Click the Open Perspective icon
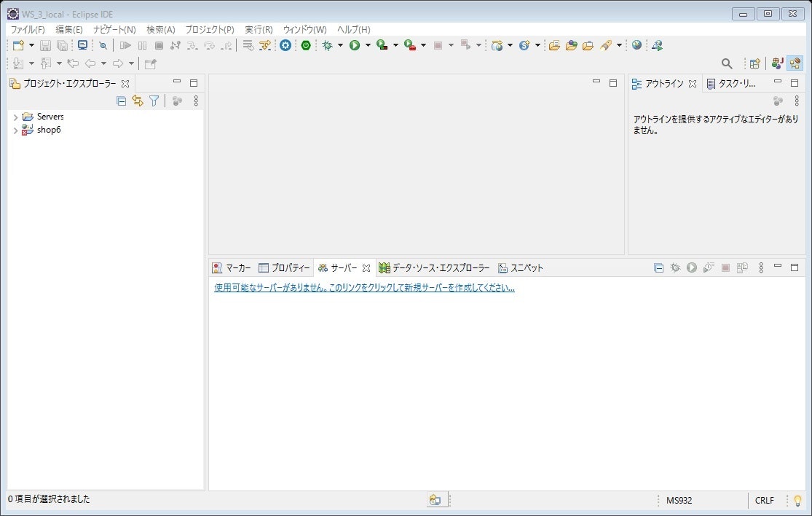The width and height of the screenshot is (812, 516). [755, 63]
